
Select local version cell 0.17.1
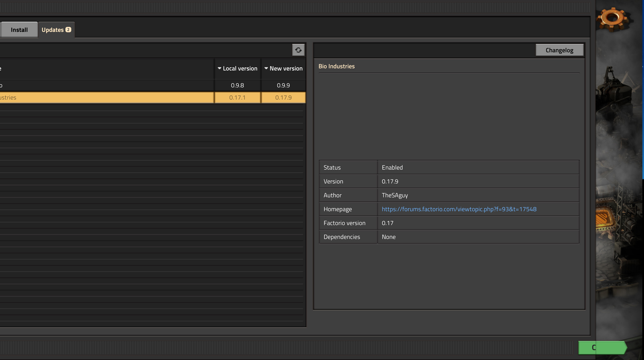pos(238,98)
